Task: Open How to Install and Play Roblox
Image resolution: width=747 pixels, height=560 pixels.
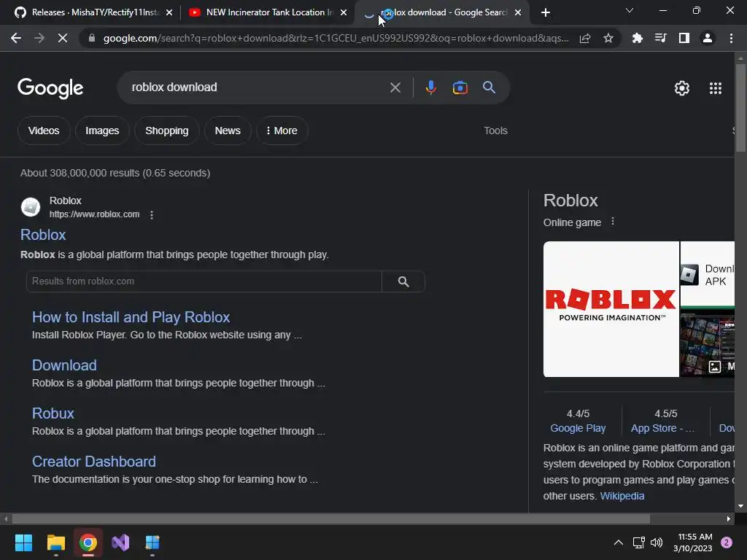Action: pyautogui.click(x=131, y=317)
